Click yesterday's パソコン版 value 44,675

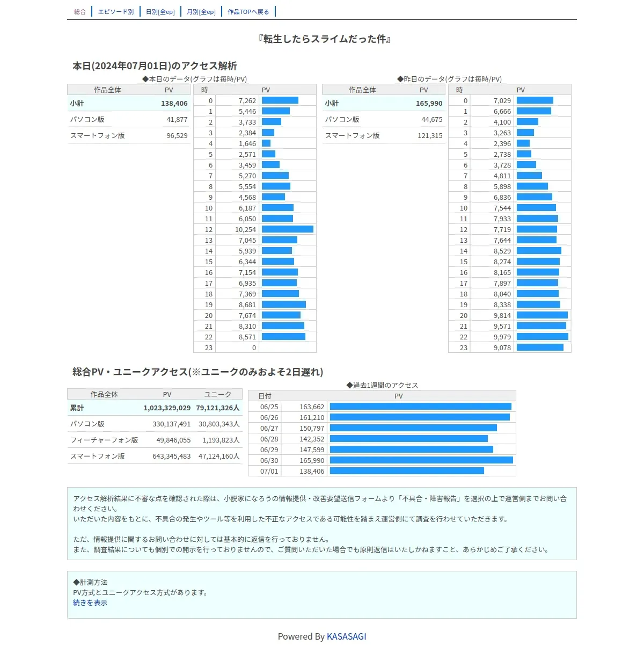432,119
